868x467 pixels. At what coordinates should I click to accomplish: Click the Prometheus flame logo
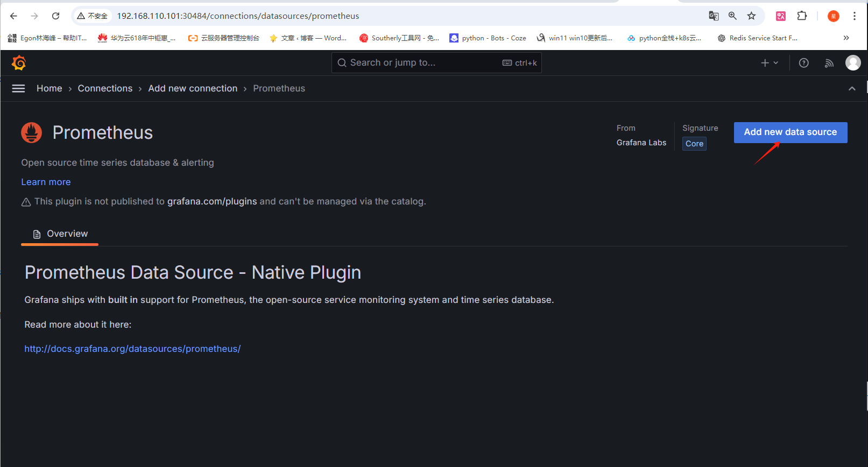coord(31,133)
